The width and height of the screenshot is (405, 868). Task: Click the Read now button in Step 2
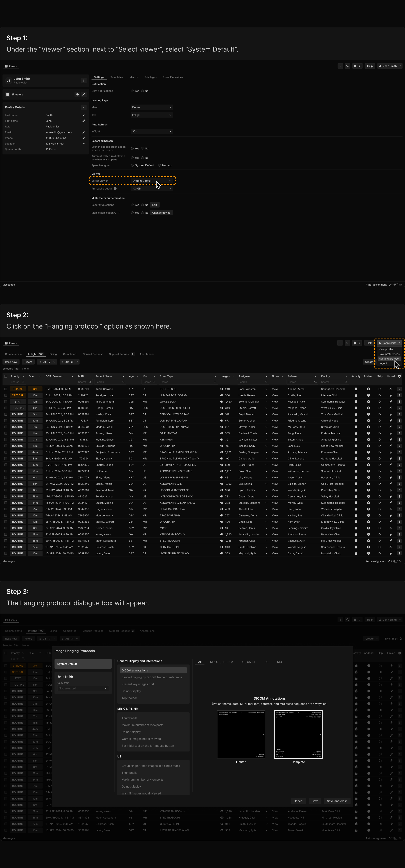11,362
